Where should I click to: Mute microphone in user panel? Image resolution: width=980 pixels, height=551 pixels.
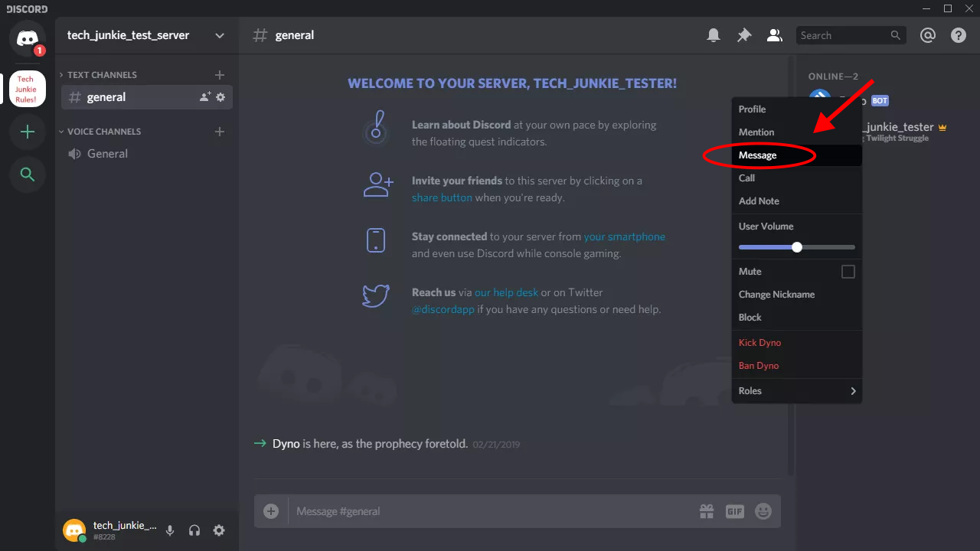170,530
